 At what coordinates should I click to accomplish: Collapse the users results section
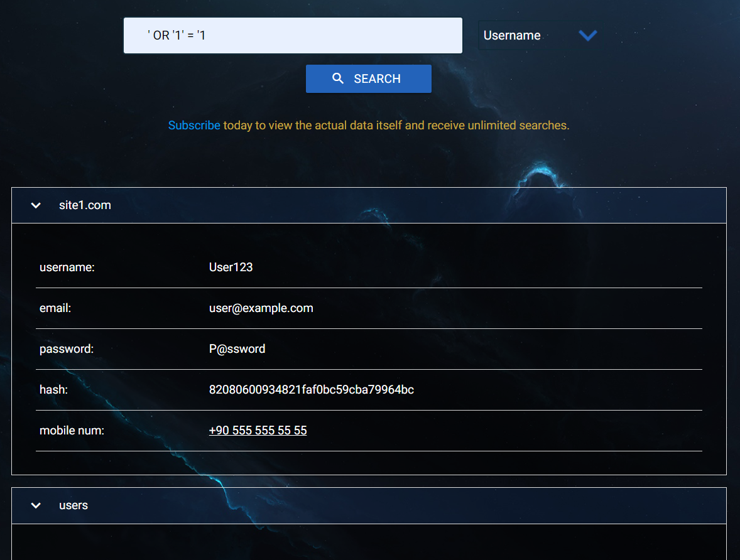tap(36, 505)
